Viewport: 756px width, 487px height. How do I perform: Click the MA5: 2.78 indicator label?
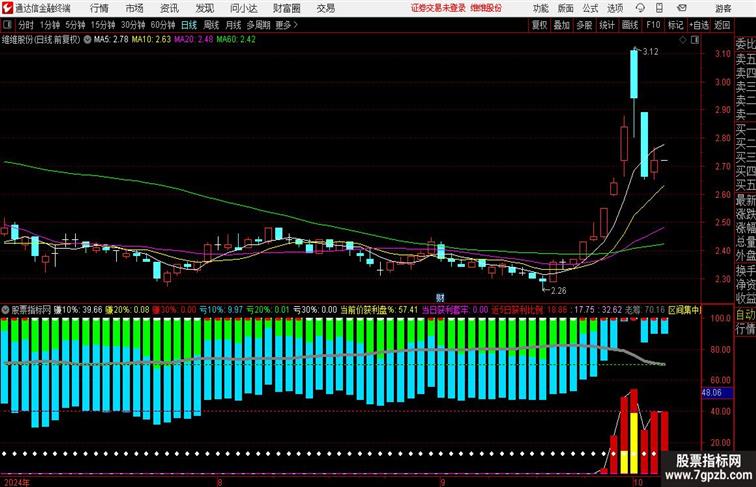(111, 40)
